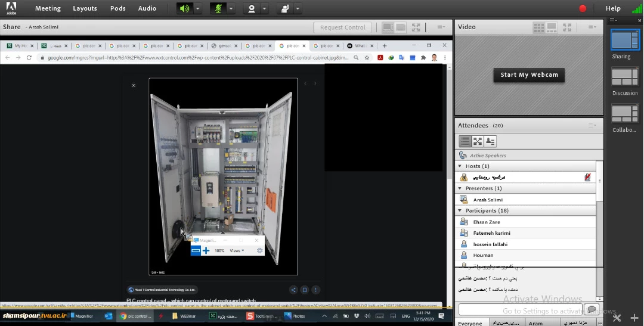Open the Everyone chat tab
Screen dimensions: 644x326
(472, 323)
